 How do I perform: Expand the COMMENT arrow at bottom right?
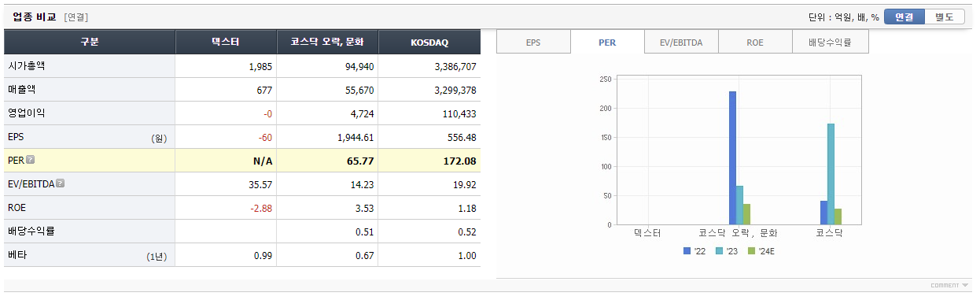(950, 285)
